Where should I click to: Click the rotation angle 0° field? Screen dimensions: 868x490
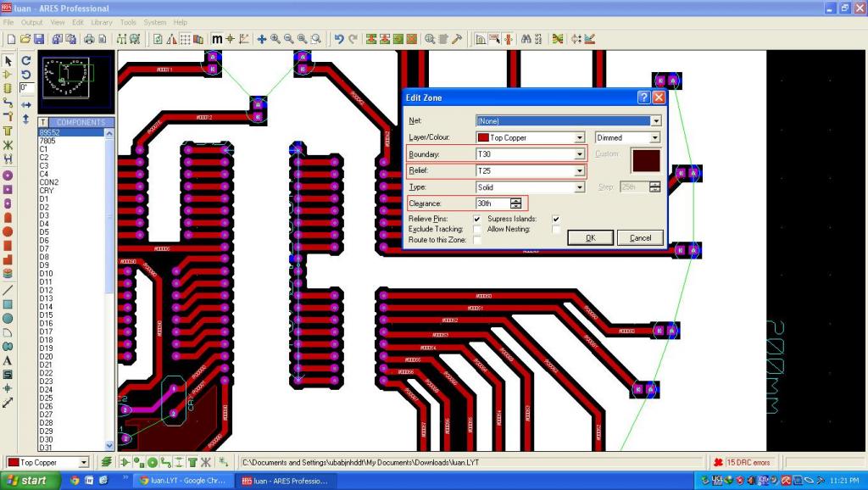[x=26, y=87]
